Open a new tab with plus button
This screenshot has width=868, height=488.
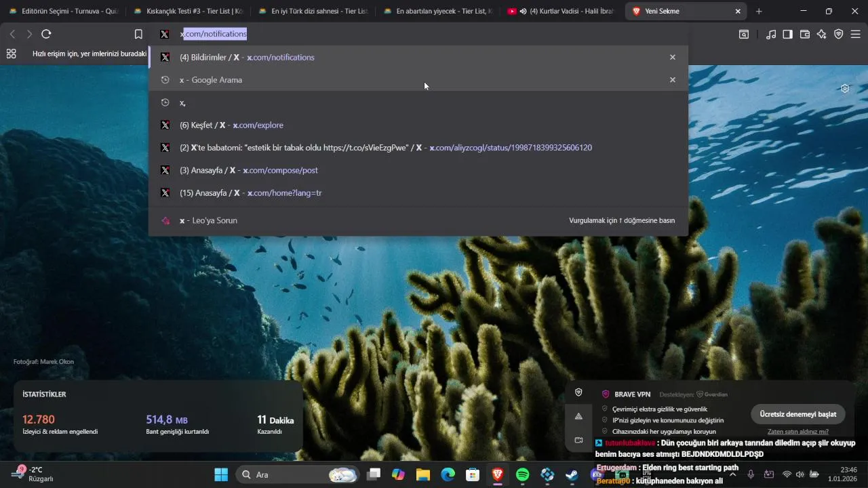point(759,11)
